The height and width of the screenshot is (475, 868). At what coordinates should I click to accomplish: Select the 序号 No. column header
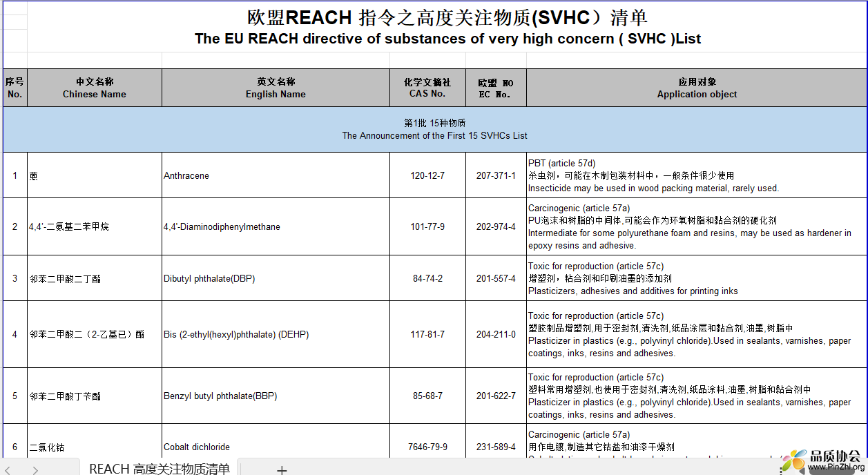tap(15, 88)
